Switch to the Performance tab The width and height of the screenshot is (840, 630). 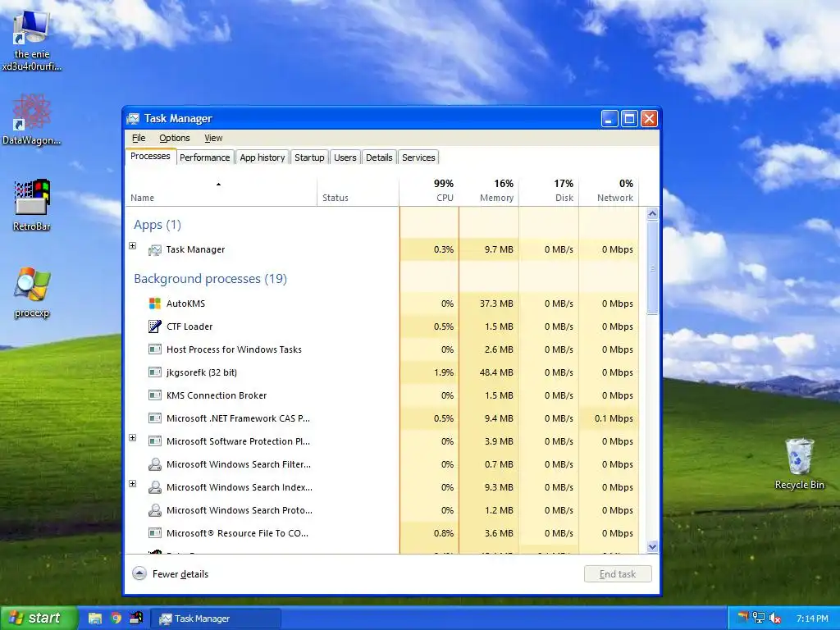pos(204,157)
